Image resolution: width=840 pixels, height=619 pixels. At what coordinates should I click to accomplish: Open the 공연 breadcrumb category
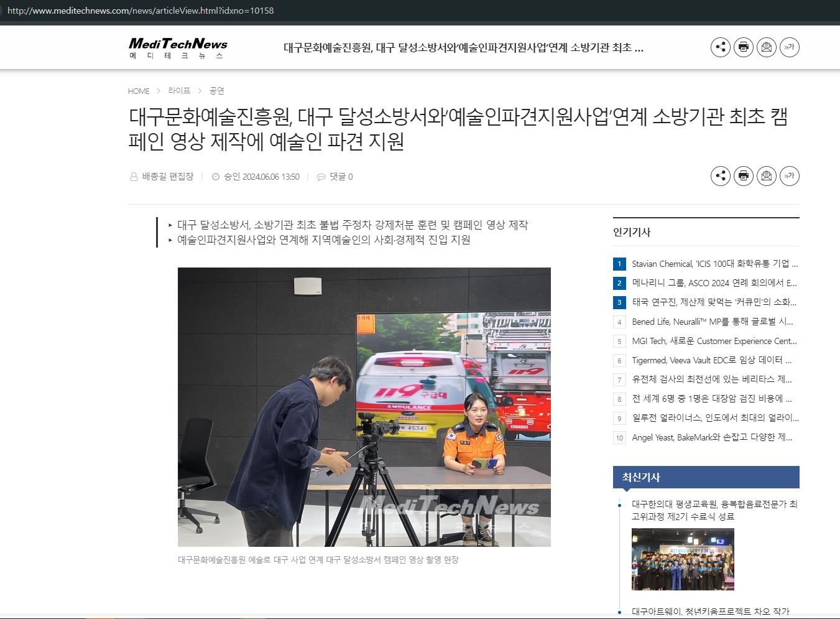coord(216,91)
